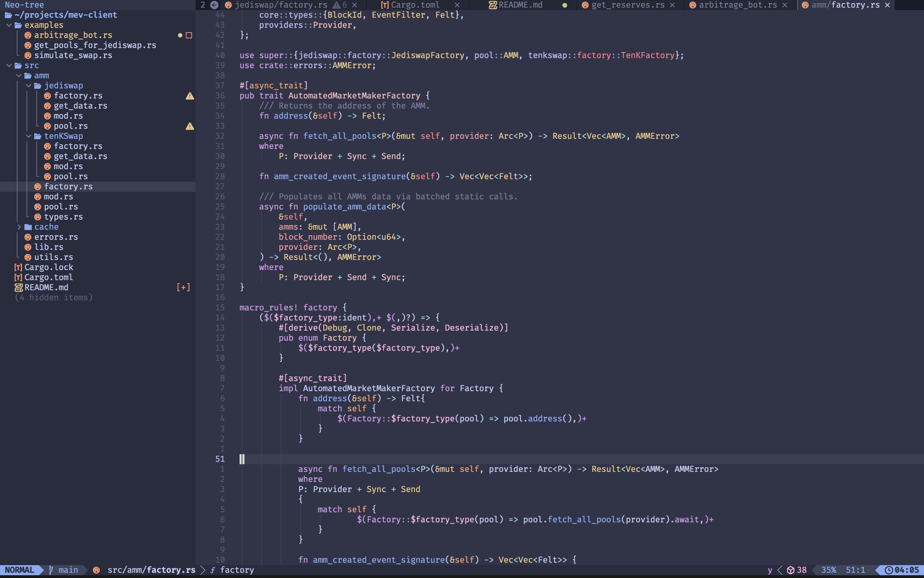
Task: Expand the cache folder chevron
Action: [x=19, y=227]
